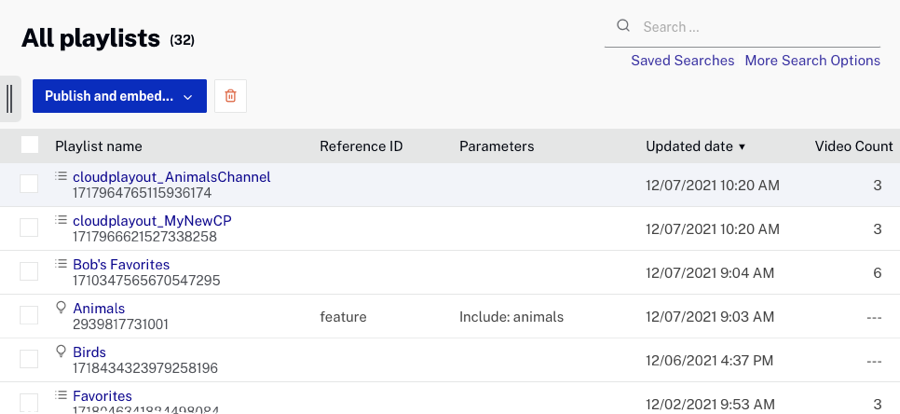Click the lightbulb icon beside Animals playlist
The width and height of the screenshot is (900, 414).
61,308
